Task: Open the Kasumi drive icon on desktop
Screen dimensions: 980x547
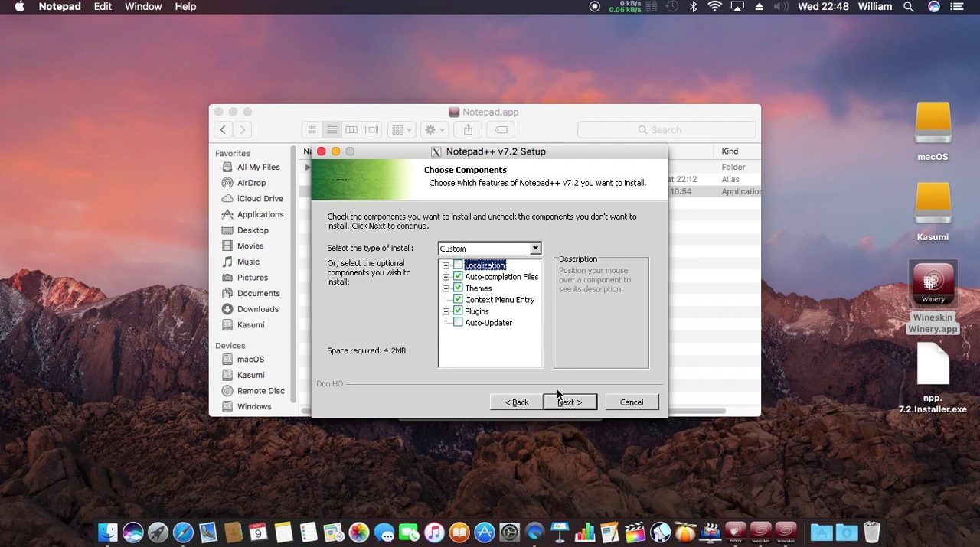Action: click(x=933, y=204)
